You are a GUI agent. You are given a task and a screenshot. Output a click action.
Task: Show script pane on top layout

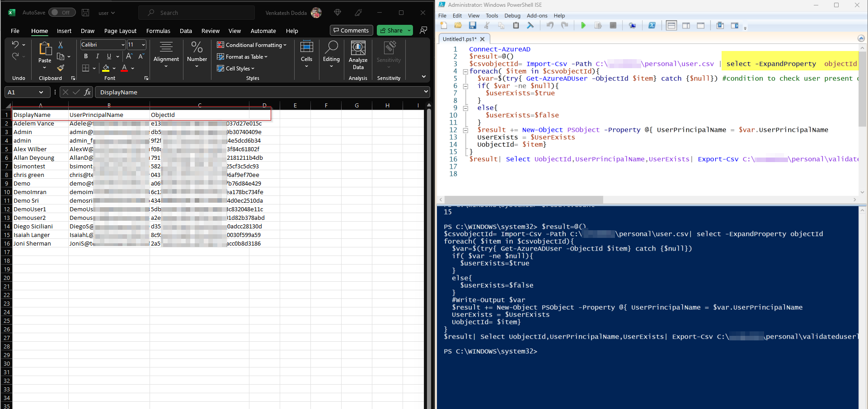point(671,26)
